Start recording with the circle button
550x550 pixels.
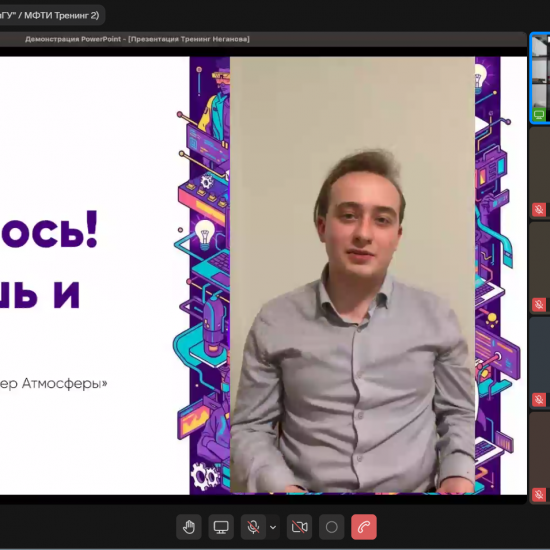point(331,526)
